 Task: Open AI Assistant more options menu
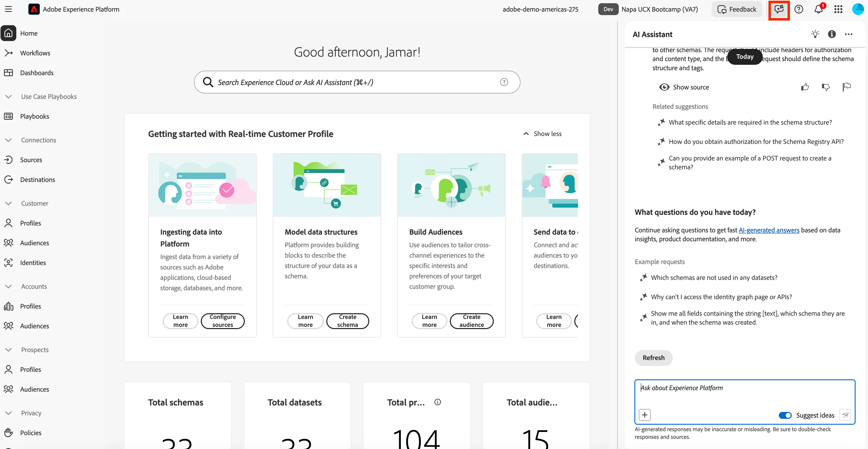[x=848, y=34]
